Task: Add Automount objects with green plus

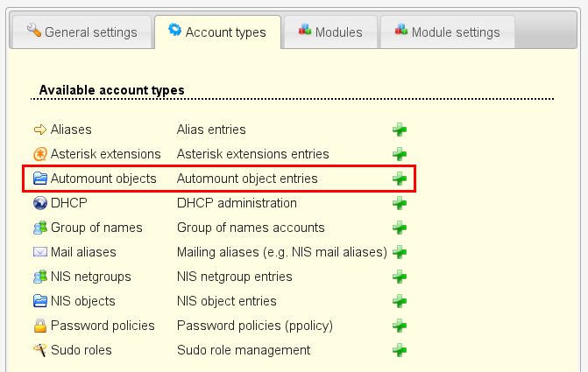Action: (400, 179)
